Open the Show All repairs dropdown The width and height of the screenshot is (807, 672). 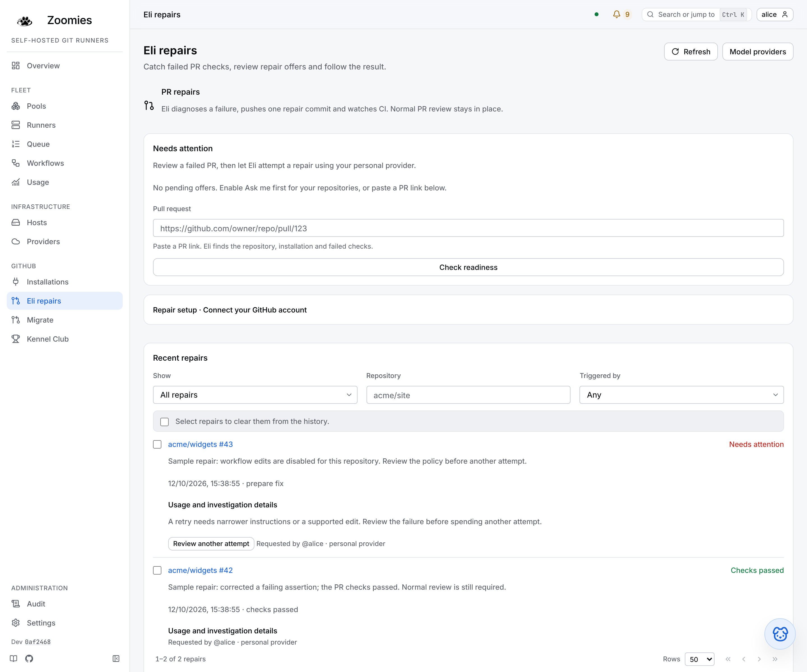click(255, 395)
